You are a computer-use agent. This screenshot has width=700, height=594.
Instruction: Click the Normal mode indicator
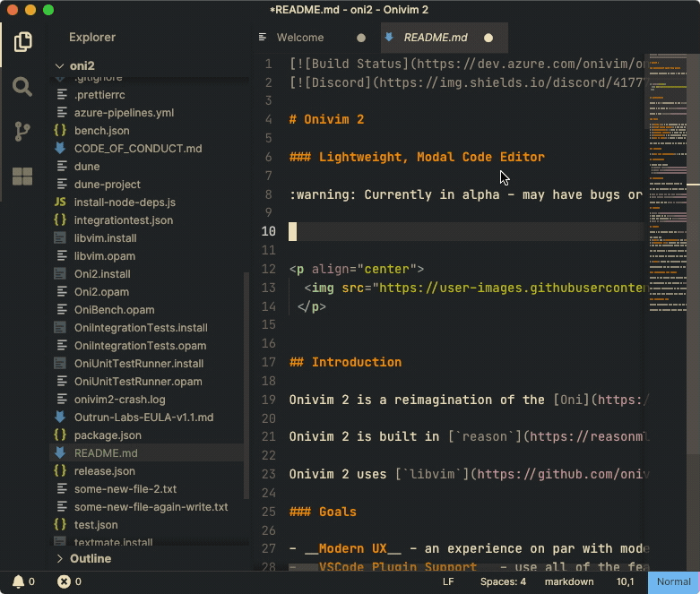coord(674,582)
